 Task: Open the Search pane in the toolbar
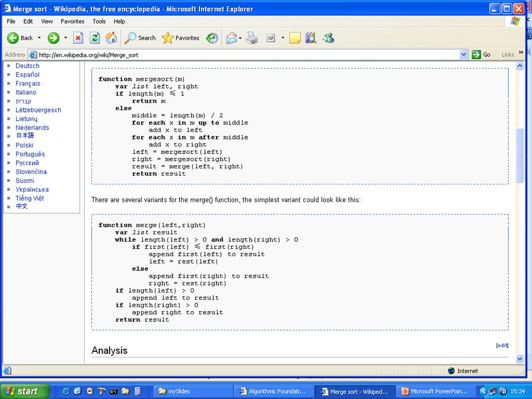click(x=140, y=38)
